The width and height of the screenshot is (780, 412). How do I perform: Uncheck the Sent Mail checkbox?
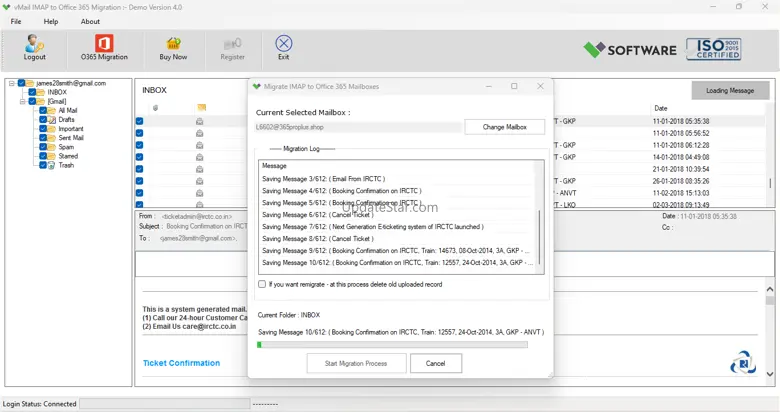point(43,138)
